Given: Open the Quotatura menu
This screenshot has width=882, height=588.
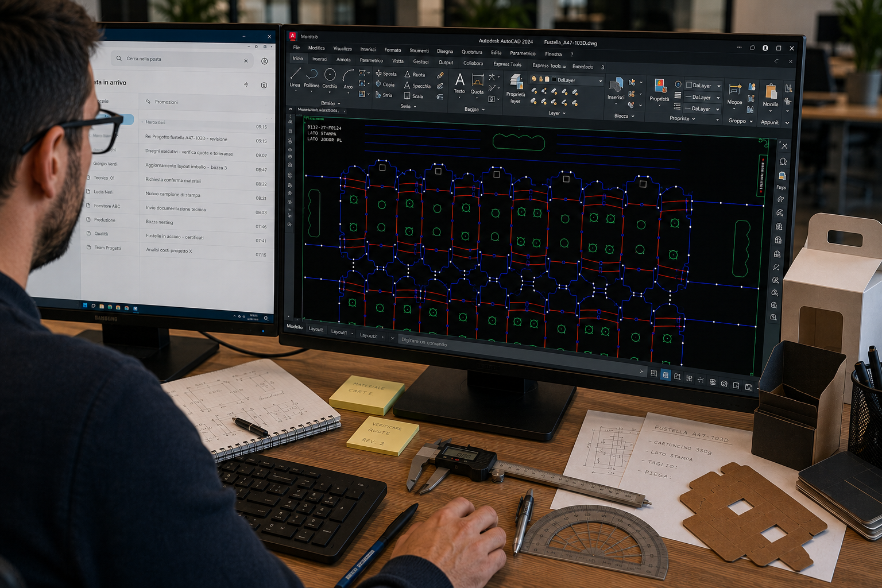Looking at the screenshot, I should click(471, 52).
